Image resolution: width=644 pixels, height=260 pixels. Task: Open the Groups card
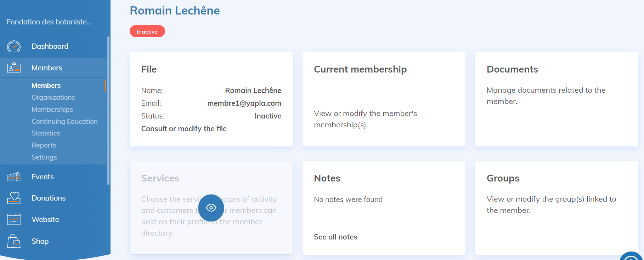pyautogui.click(x=556, y=208)
